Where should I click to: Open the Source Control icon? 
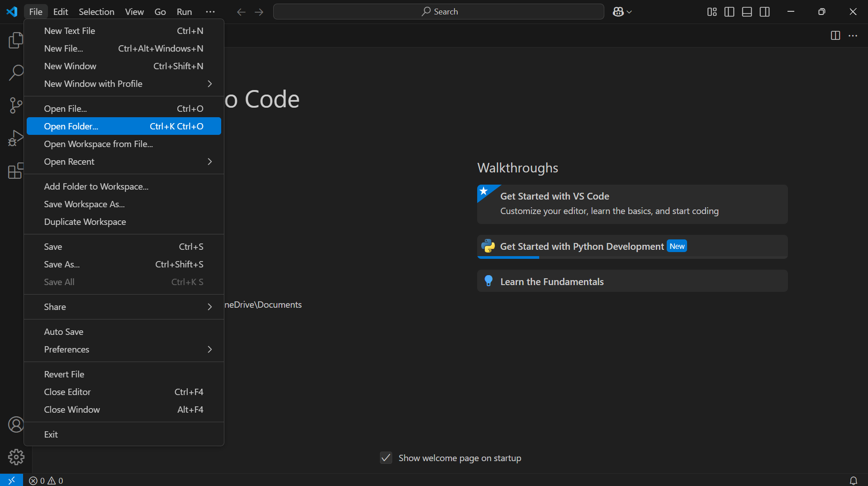tap(16, 105)
